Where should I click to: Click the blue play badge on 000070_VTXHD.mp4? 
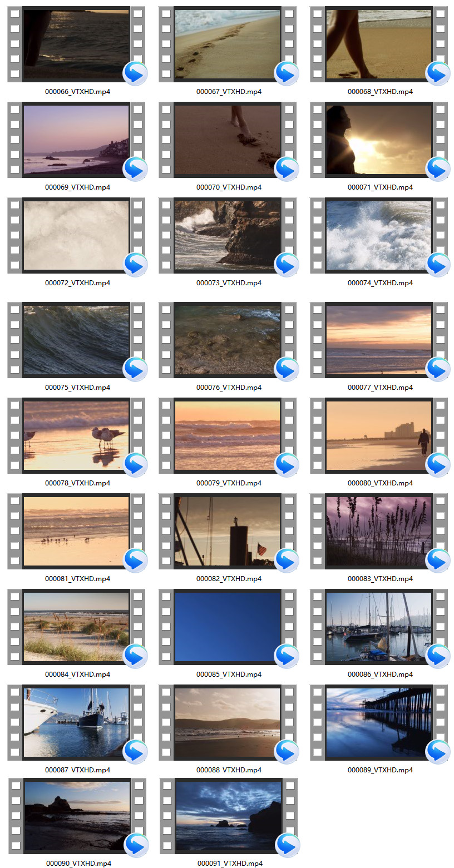tap(287, 169)
